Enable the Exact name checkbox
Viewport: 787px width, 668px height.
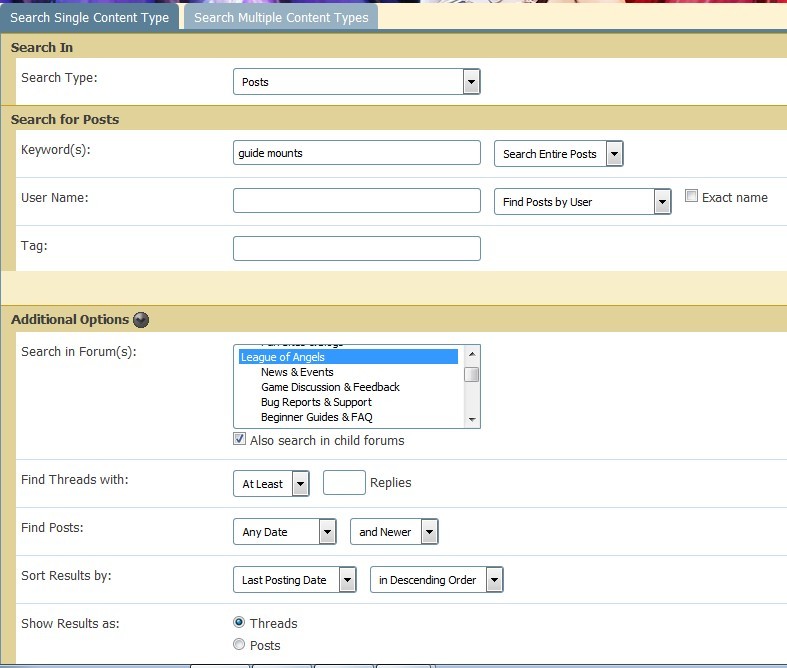[x=691, y=197]
